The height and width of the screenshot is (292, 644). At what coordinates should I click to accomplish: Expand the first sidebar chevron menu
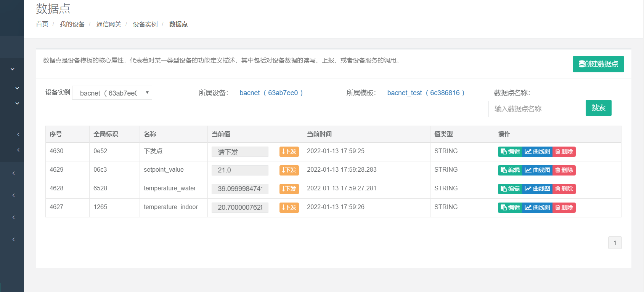pyautogui.click(x=13, y=69)
